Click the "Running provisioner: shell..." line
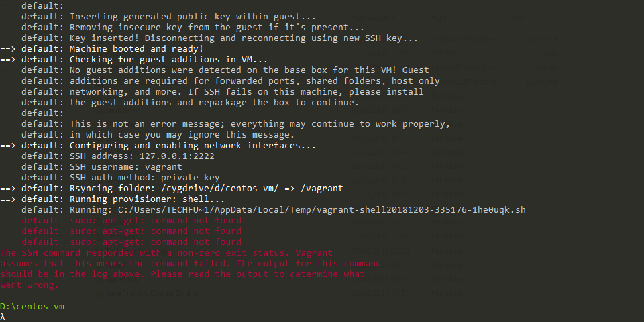The width and height of the screenshot is (644, 322). 147,199
